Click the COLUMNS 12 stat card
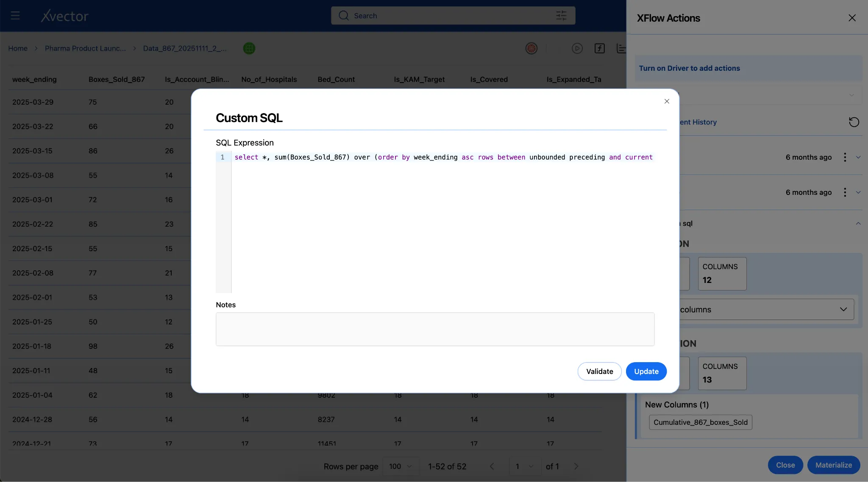868x482 pixels. coord(722,274)
